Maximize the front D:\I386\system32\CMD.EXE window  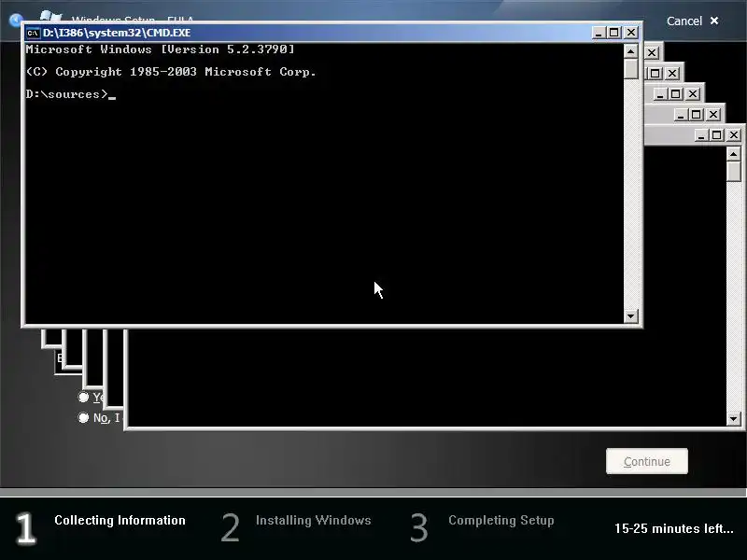(614, 33)
